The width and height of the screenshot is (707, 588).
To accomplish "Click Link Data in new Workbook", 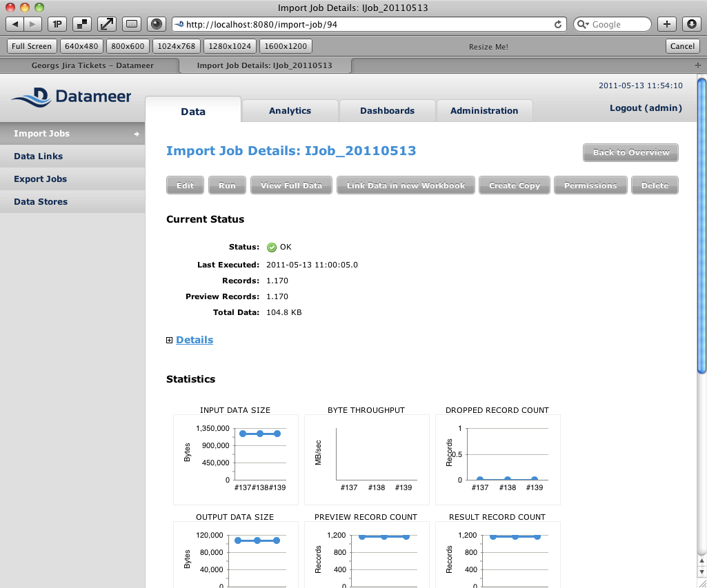I will [x=406, y=185].
